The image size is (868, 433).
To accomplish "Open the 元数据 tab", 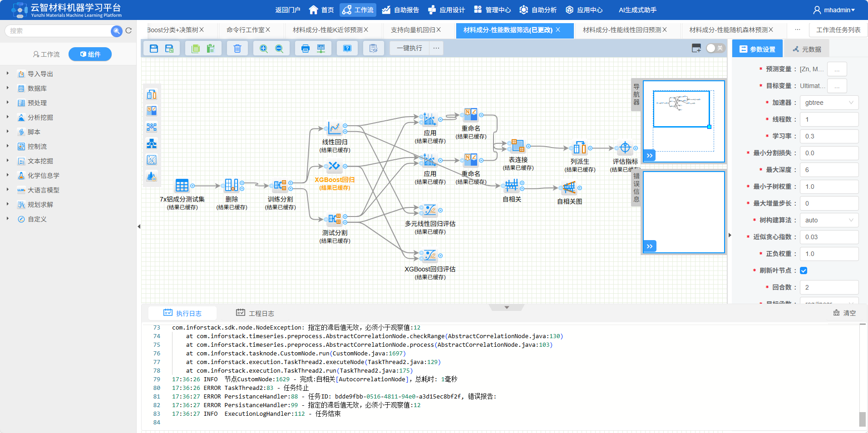I will [807, 49].
